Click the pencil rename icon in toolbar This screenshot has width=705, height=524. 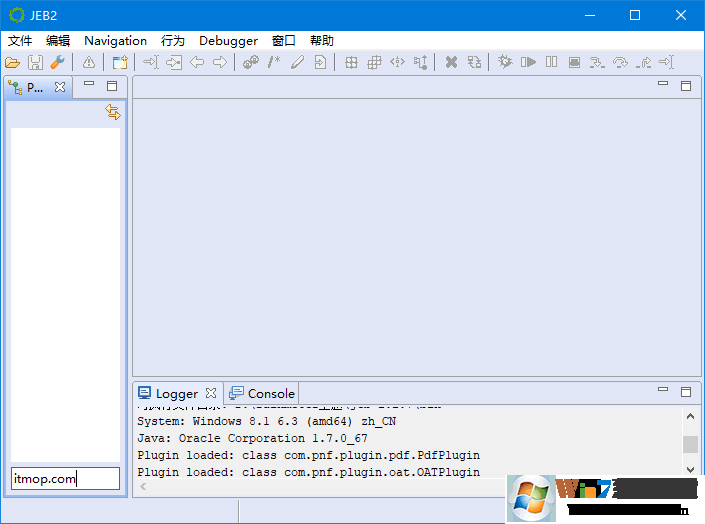[x=297, y=62]
